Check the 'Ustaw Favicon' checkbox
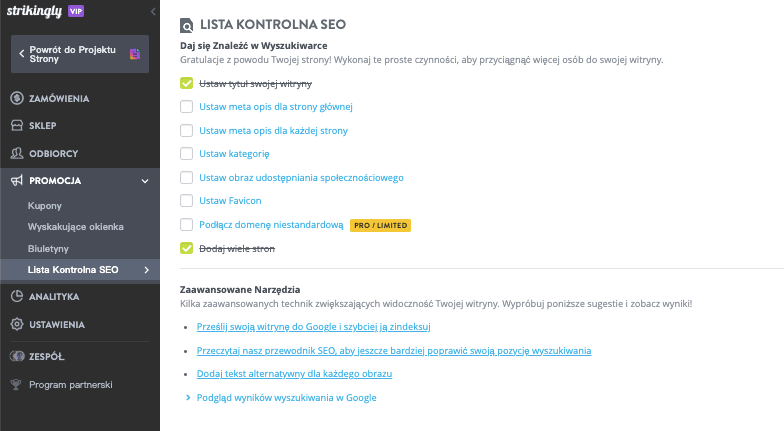Viewport: 784px width, 431px height. (186, 201)
